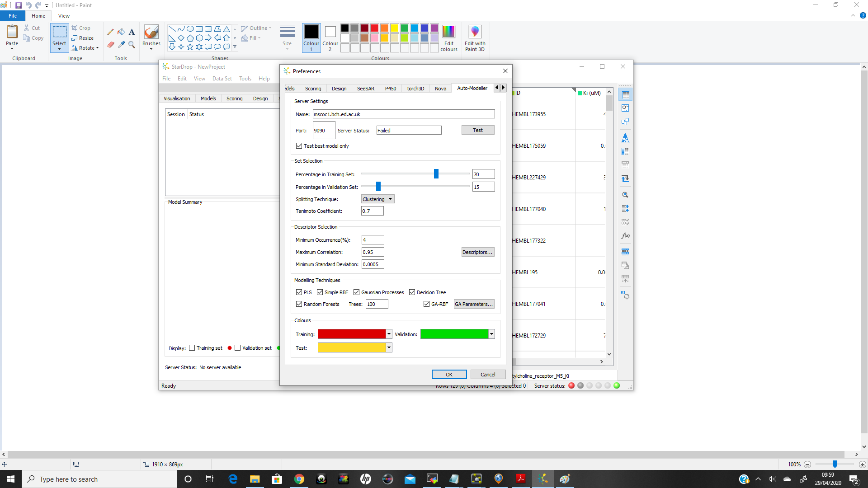Click the Paste clipboard icon
The image size is (868, 488).
(x=12, y=32)
